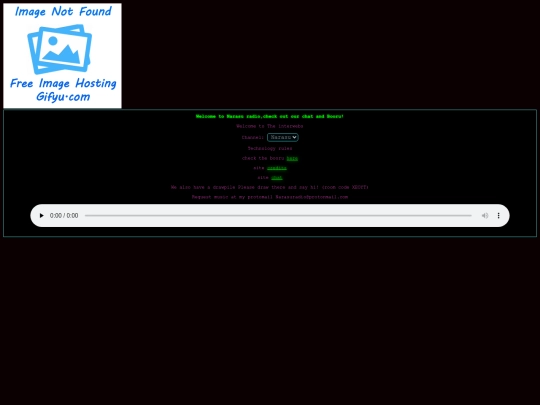The height and width of the screenshot is (405, 540).
Task: Click the Image Not Found placeholder image
Action: (62, 56)
